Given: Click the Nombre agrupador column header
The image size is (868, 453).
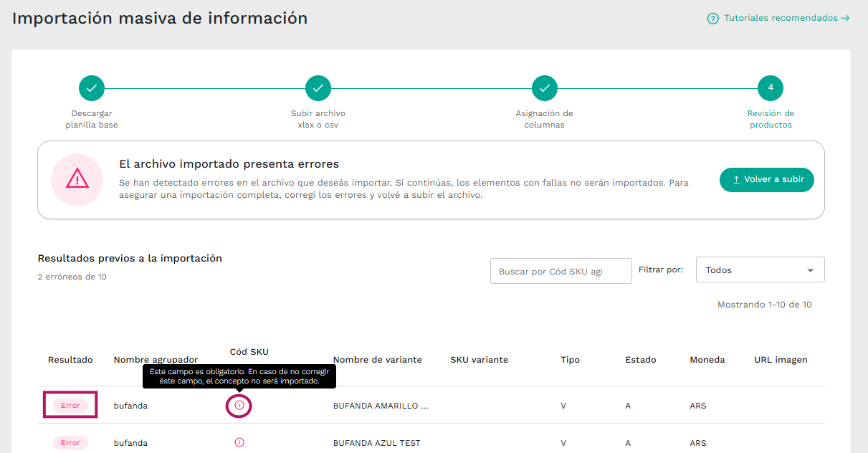Looking at the screenshot, I should (x=156, y=360).
